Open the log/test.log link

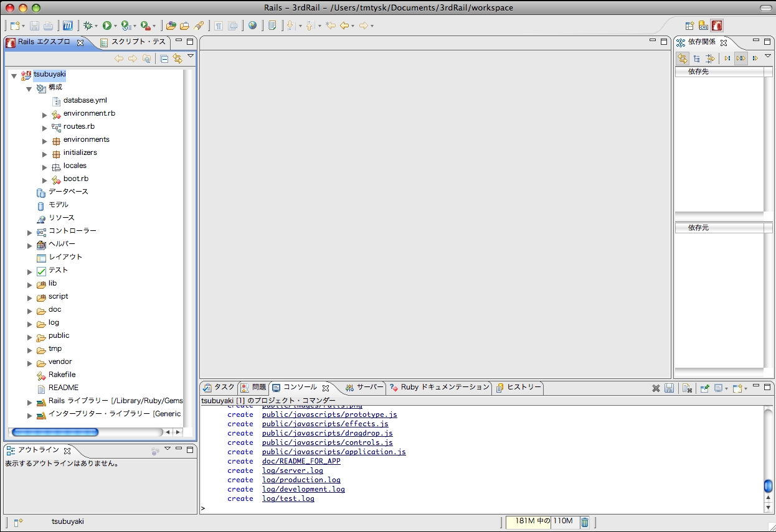(x=288, y=498)
